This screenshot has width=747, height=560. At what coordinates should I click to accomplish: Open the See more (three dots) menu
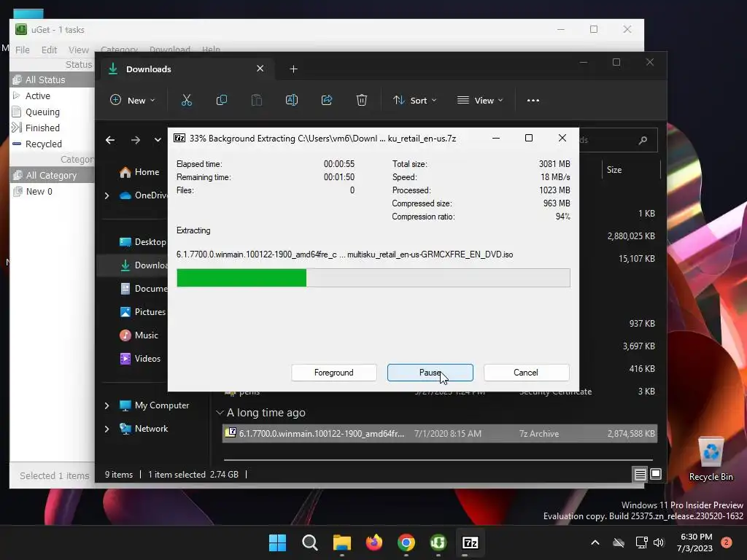click(x=533, y=101)
